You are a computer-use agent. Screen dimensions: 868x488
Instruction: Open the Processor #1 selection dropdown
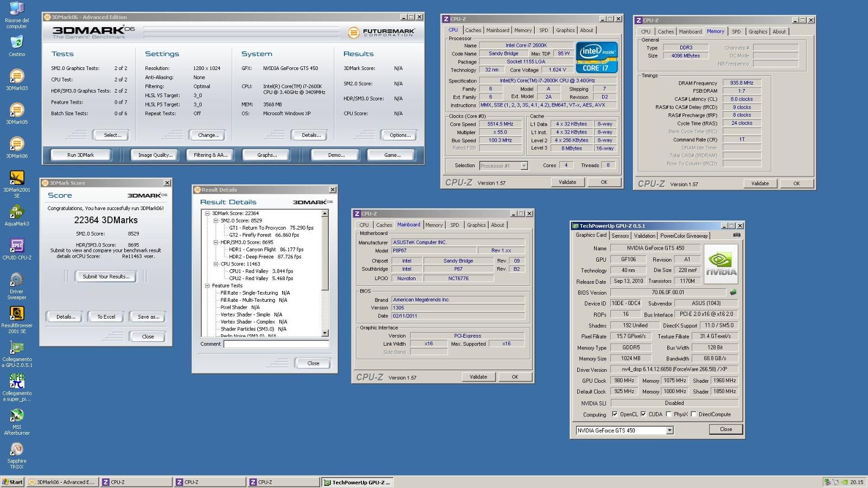click(524, 166)
